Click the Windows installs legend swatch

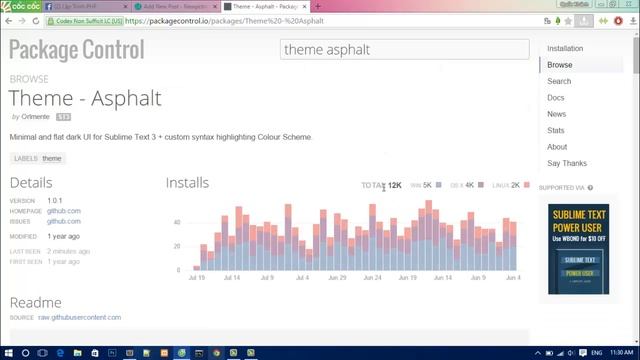click(438, 185)
